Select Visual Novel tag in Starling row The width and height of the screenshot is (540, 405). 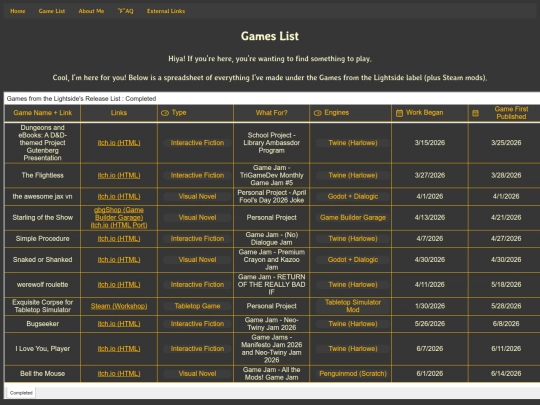[x=197, y=218]
